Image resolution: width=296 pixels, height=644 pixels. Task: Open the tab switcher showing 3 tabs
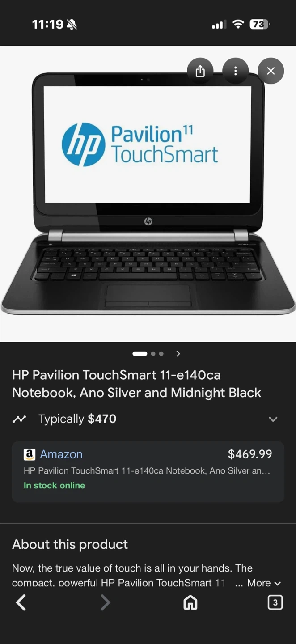[275, 602]
